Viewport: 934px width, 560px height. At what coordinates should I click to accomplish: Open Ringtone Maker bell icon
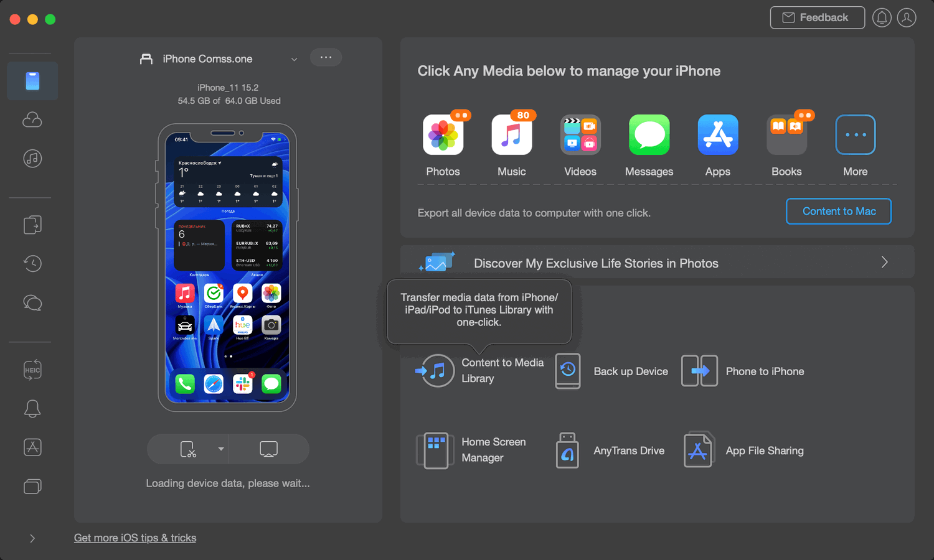32,409
